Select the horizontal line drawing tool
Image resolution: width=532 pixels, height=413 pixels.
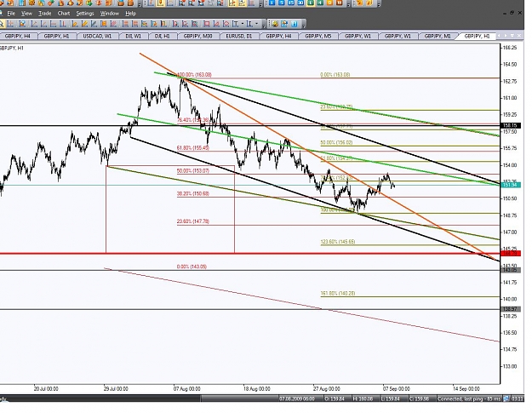[53, 24]
